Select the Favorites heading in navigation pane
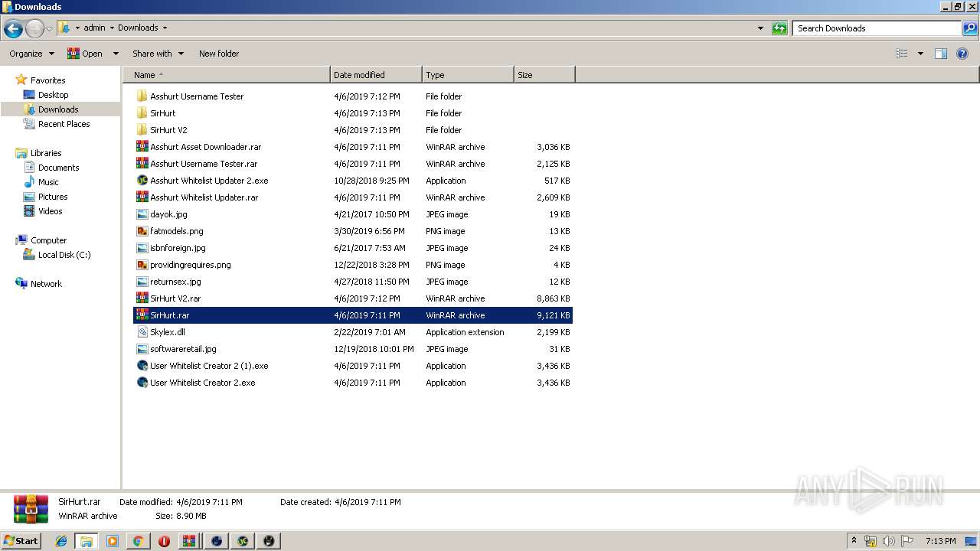980x551 pixels. pos(47,80)
